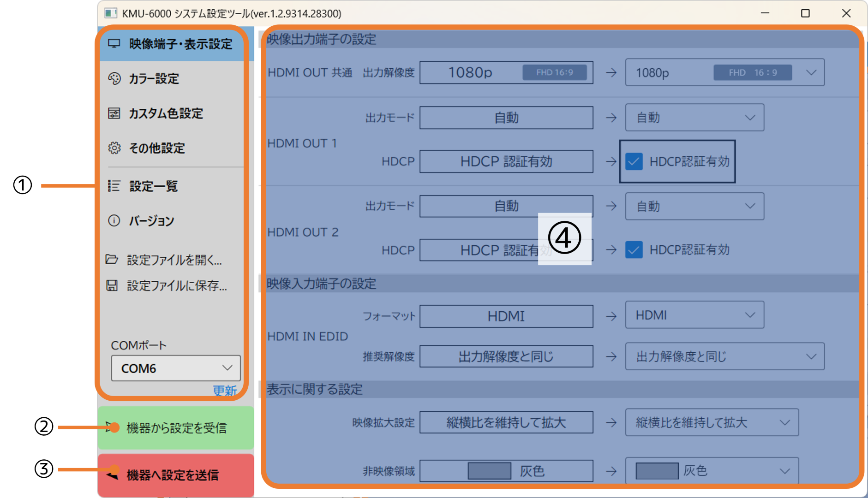Toggle the HDMI OUT 1 HDCP認証有効 checkbox
Image resolution: width=868 pixels, height=498 pixels.
pos(634,161)
